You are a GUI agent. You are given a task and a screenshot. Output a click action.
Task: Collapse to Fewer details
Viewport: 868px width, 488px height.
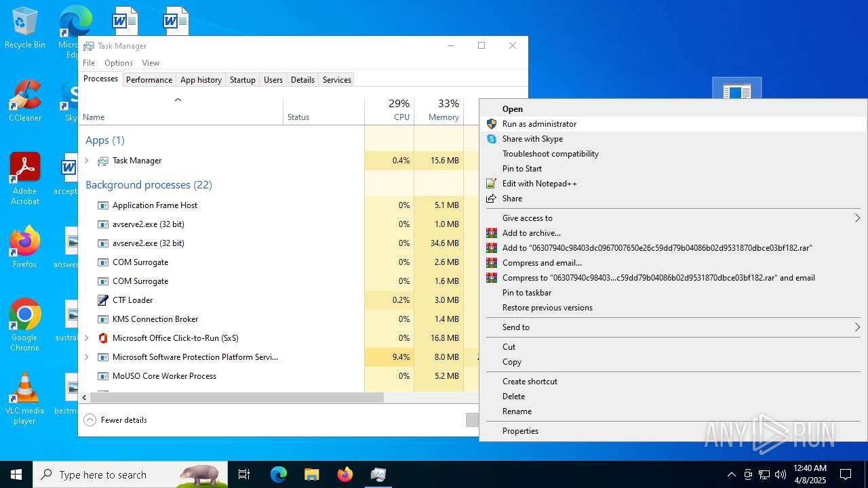click(x=115, y=420)
